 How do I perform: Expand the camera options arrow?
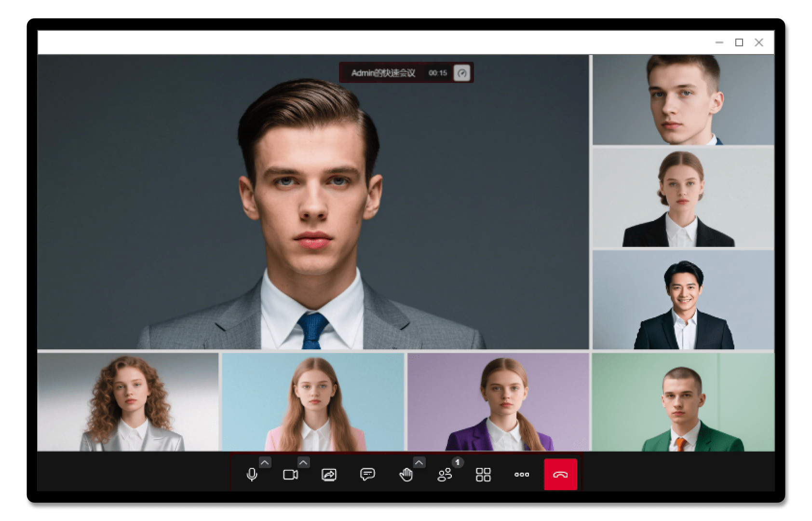(x=303, y=463)
